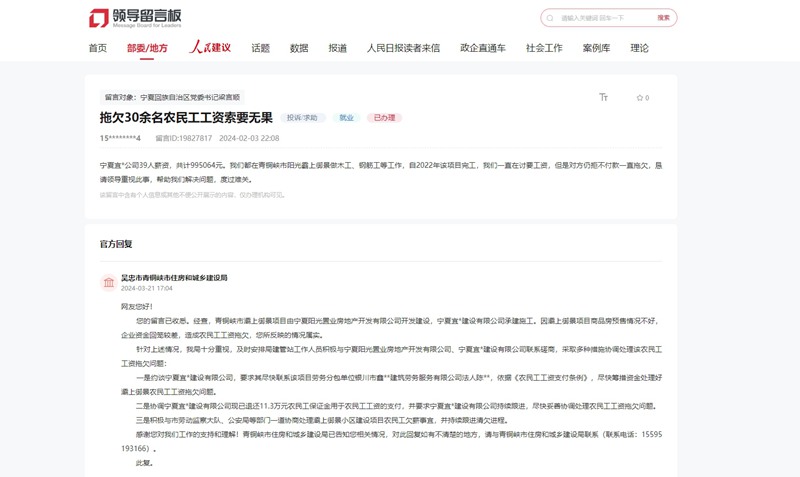Open the 理论 tab
This screenshot has width=800, height=477.
click(639, 48)
